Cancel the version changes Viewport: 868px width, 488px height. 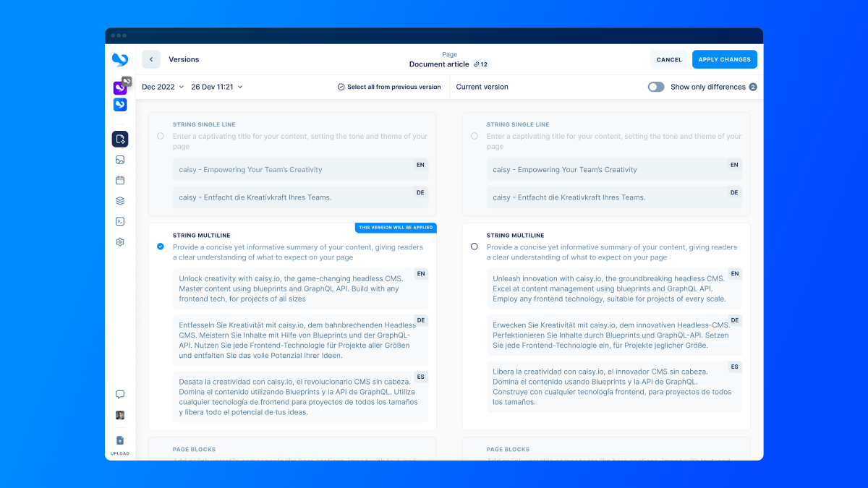[669, 59]
